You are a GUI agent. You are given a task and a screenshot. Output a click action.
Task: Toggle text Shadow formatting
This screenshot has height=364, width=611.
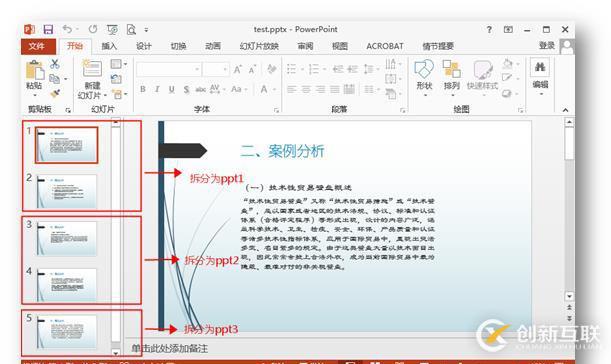(186, 89)
